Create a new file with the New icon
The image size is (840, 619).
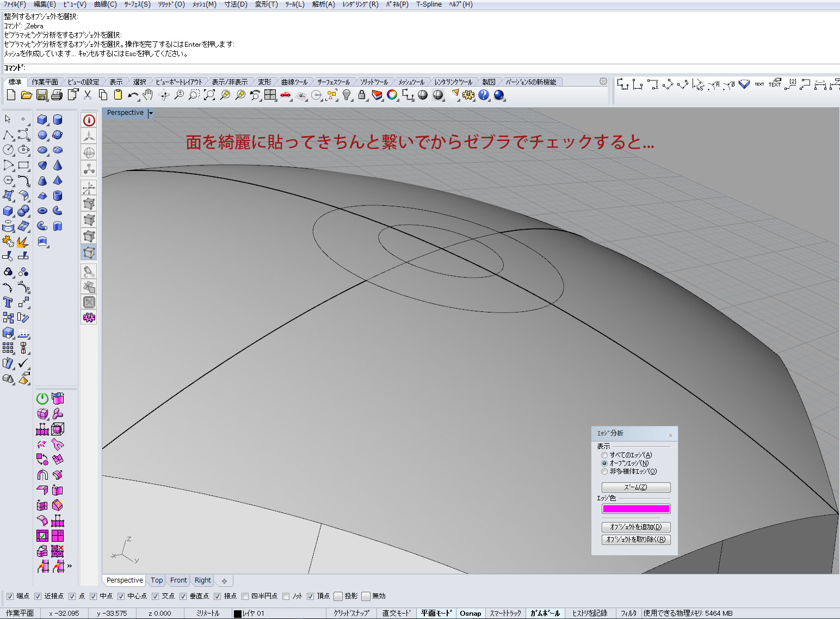(11, 95)
